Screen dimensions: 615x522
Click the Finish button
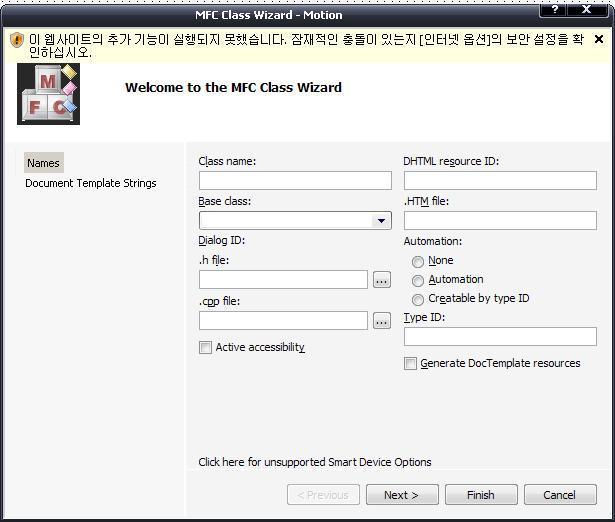pyautogui.click(x=481, y=495)
